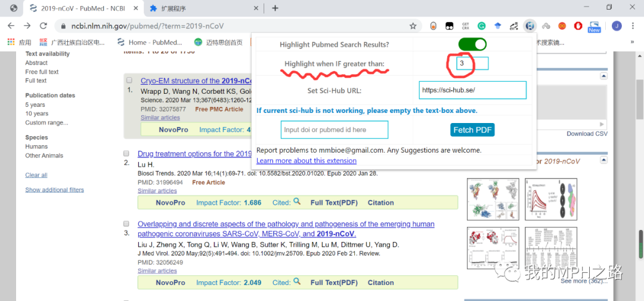Tick the checkbox for result 1
The image size is (644, 301).
tap(129, 80)
